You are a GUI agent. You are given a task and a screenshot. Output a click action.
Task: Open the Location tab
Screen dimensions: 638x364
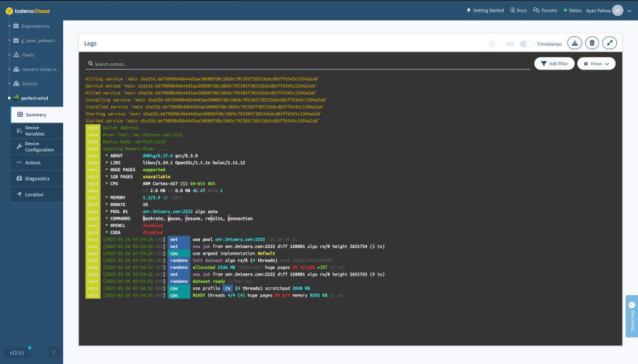point(37,194)
